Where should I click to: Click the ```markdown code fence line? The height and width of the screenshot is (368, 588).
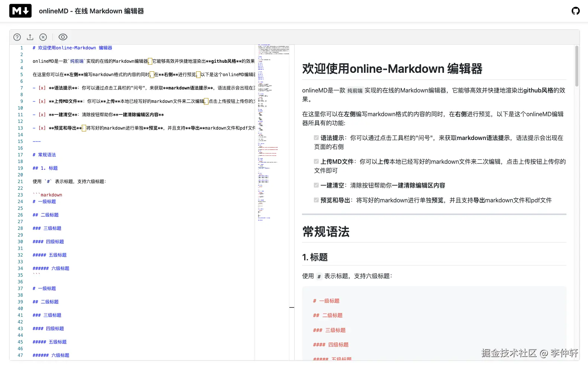48,195
